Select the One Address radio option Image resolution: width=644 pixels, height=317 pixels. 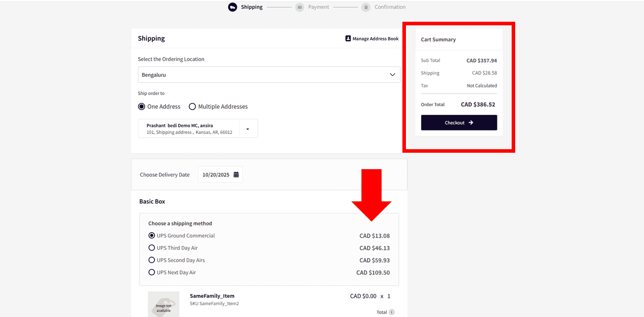[x=142, y=107]
